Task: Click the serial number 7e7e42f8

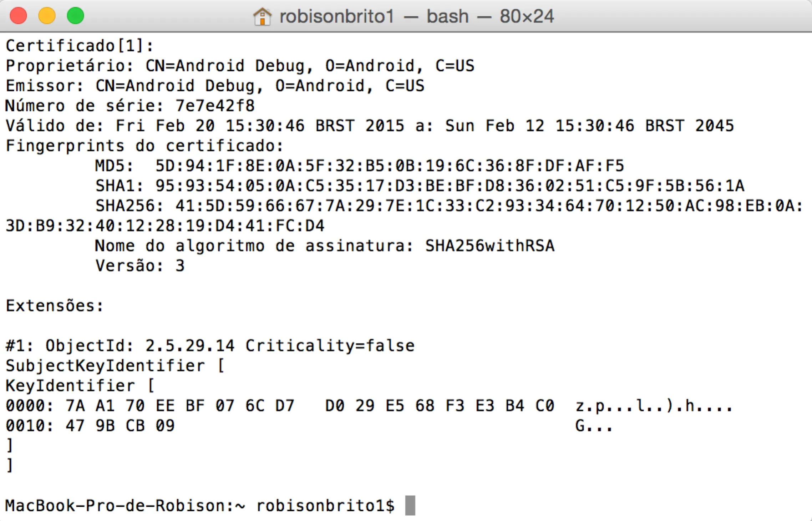Action: pyautogui.click(x=215, y=106)
